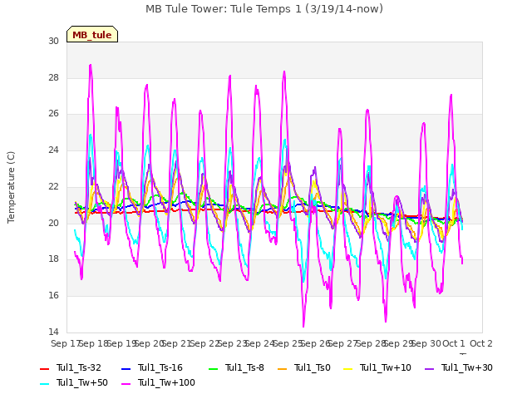532x399 pixels.
Task: Select the Tul1_Ts-16 legend label
Action: click(160, 367)
